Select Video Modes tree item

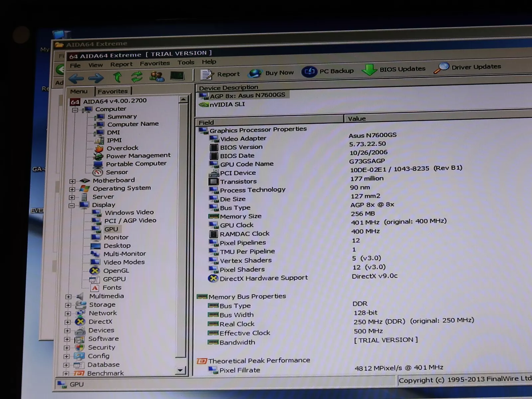coord(124,262)
